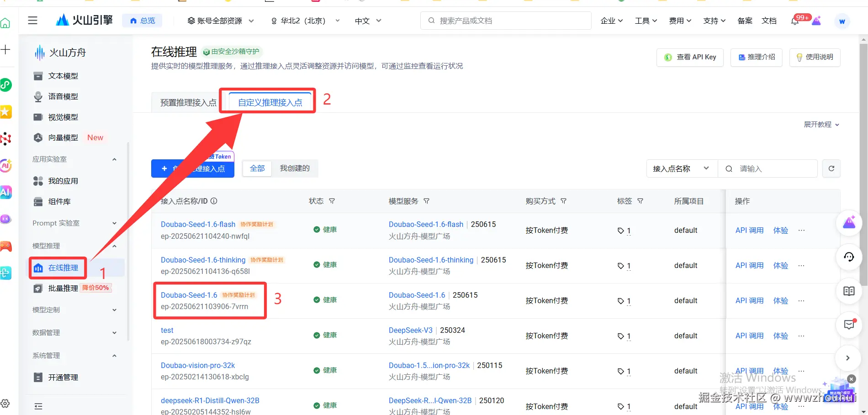Switch to 自定义推理接入点 tab
The width and height of the screenshot is (868, 415).
(x=270, y=102)
